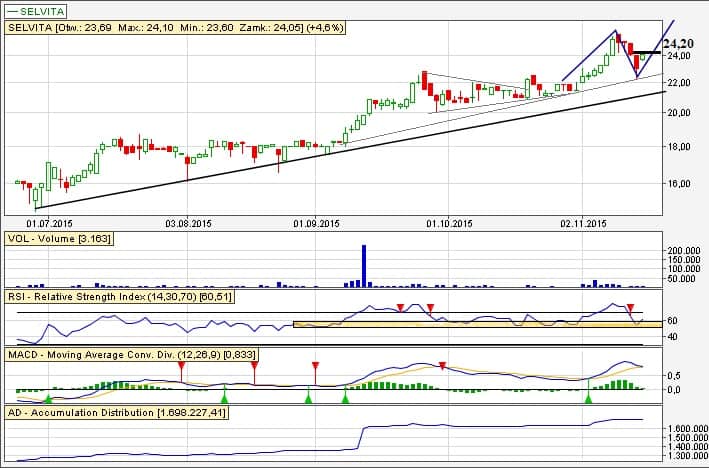Open the VOL - Volume panel label
Viewport: 709px width, 469px height.
[59, 238]
